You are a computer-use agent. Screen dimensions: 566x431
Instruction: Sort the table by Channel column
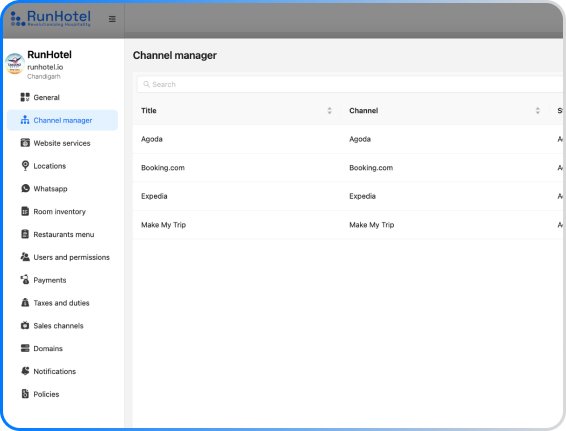click(x=537, y=110)
